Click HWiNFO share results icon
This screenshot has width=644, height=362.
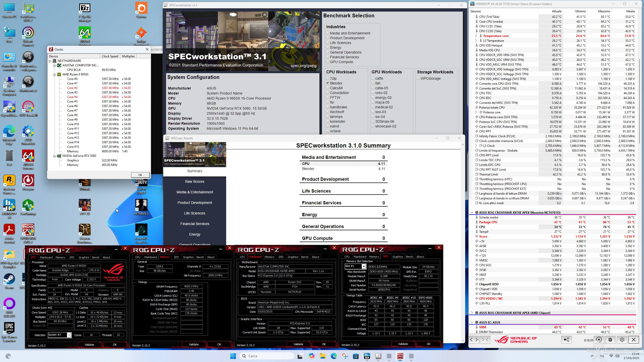[x=566, y=340]
